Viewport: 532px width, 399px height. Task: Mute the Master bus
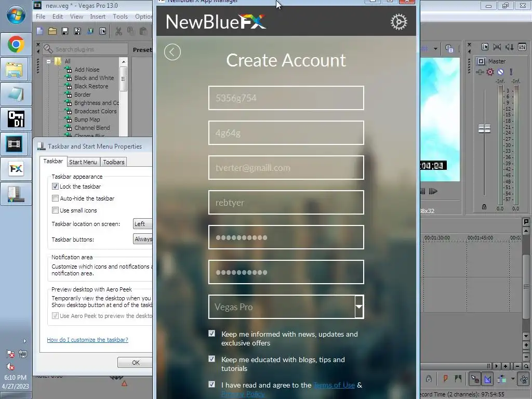click(500, 72)
